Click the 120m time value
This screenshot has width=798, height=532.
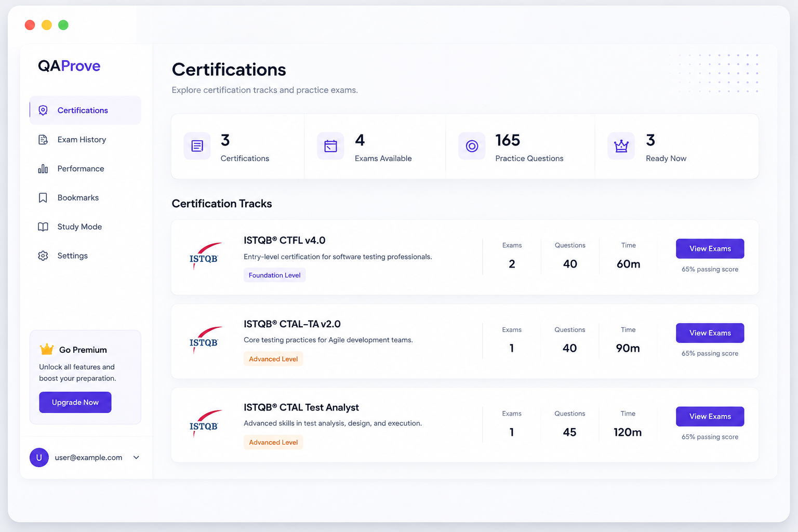pyautogui.click(x=628, y=432)
